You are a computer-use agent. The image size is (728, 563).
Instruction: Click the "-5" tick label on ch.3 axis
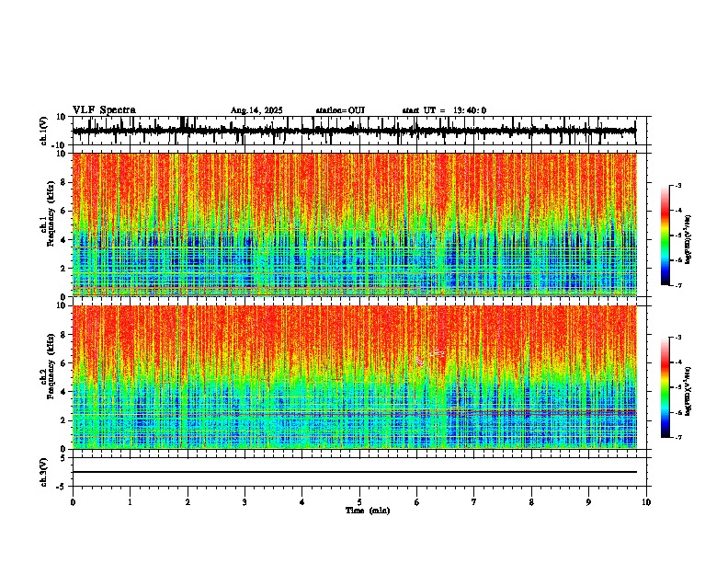tap(62, 487)
